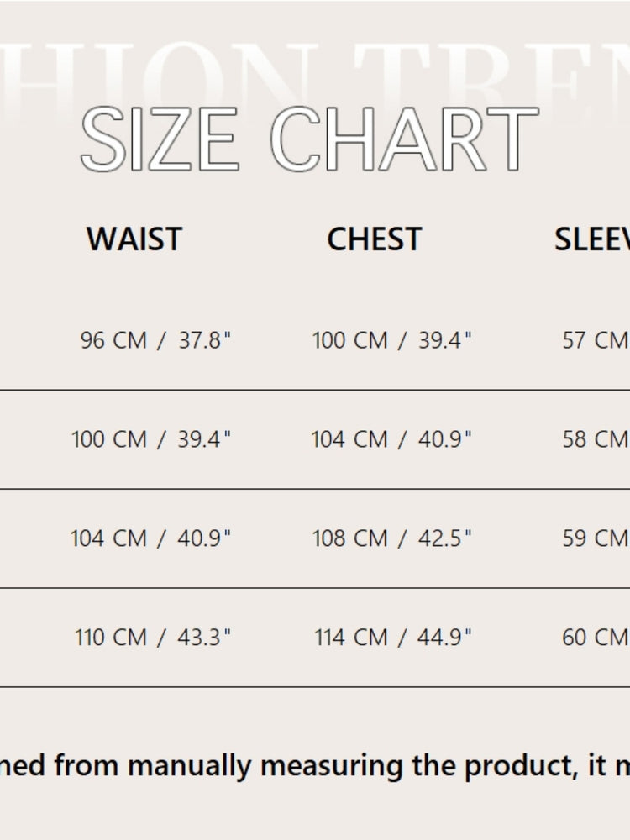The image size is (630, 840).
Task: Select the waist value 110 CM / 43.3"
Action: pos(153,638)
